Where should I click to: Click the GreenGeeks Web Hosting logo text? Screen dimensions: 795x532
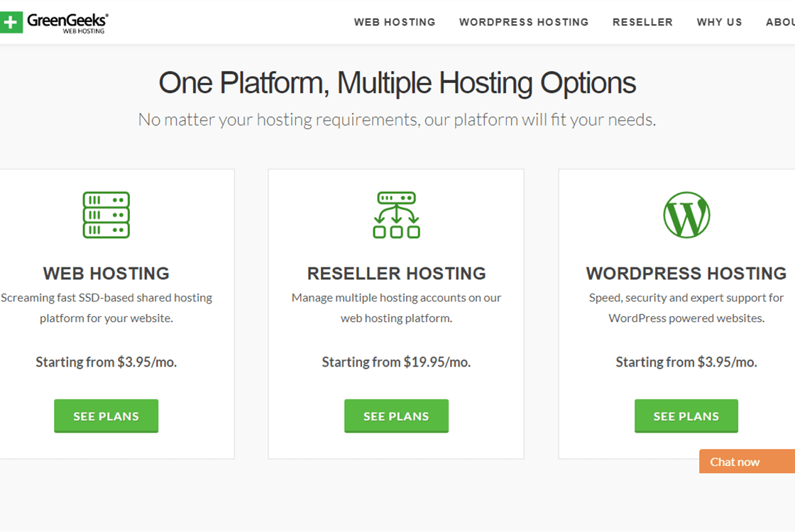pos(67,23)
